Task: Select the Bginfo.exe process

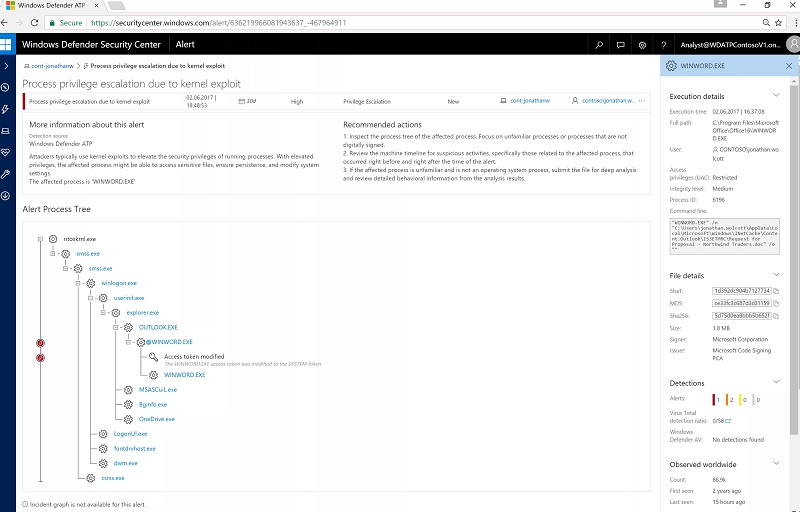Action: (153, 404)
